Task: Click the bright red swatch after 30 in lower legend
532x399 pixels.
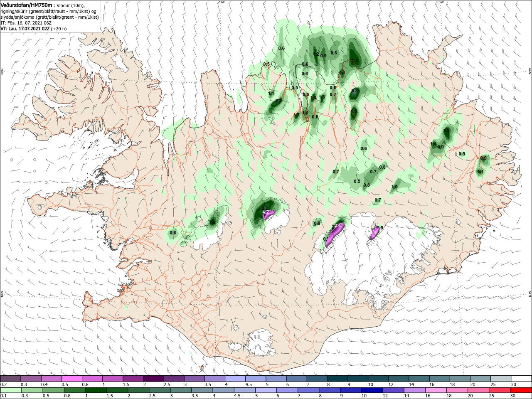Action: coord(521,390)
